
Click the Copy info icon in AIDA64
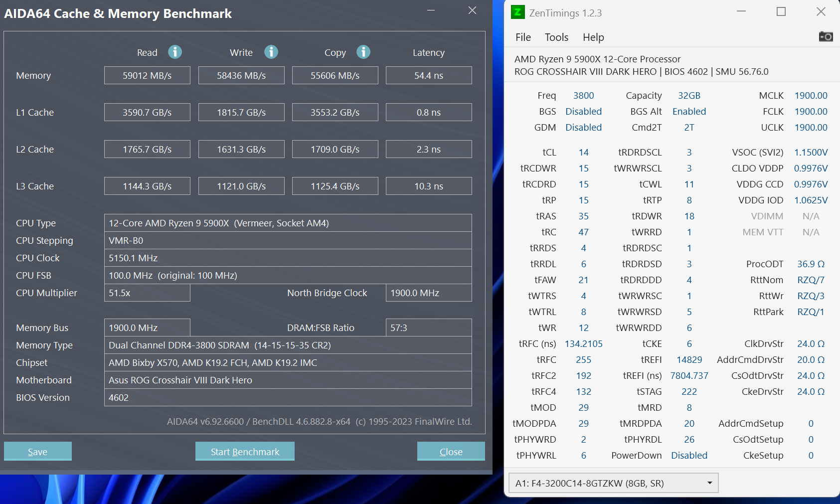pyautogui.click(x=363, y=52)
